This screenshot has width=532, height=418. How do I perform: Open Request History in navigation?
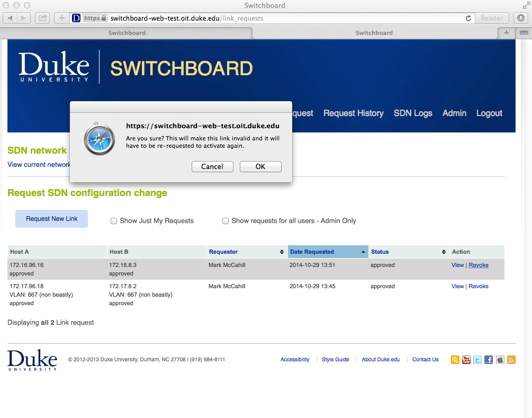(353, 113)
